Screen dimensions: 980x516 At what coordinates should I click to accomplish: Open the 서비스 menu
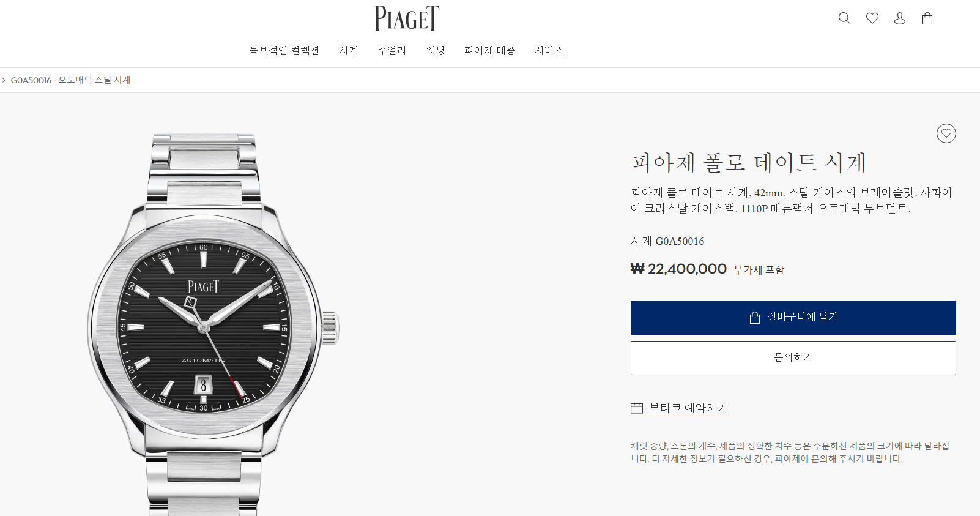[549, 50]
